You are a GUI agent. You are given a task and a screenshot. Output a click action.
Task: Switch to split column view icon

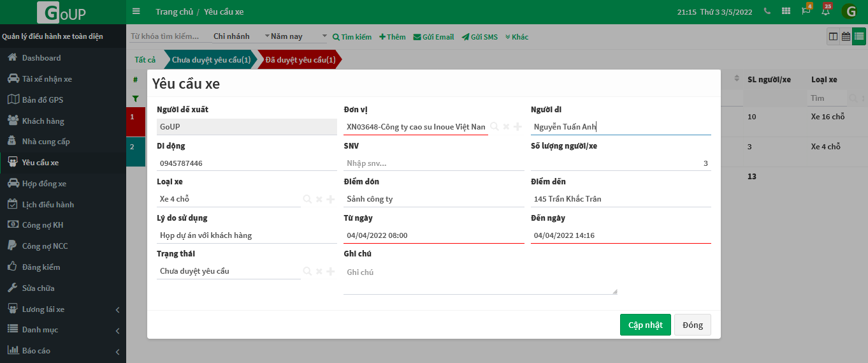pos(833,37)
